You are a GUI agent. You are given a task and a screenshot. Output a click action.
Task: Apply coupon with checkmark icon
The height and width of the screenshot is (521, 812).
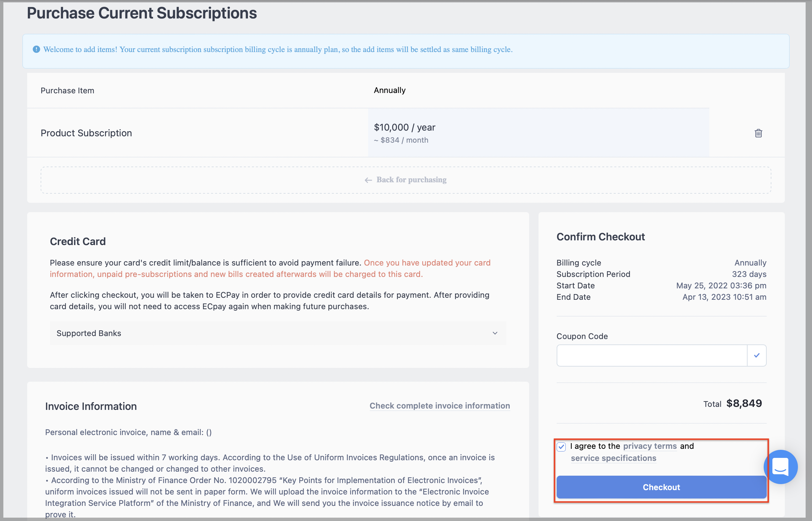757,355
